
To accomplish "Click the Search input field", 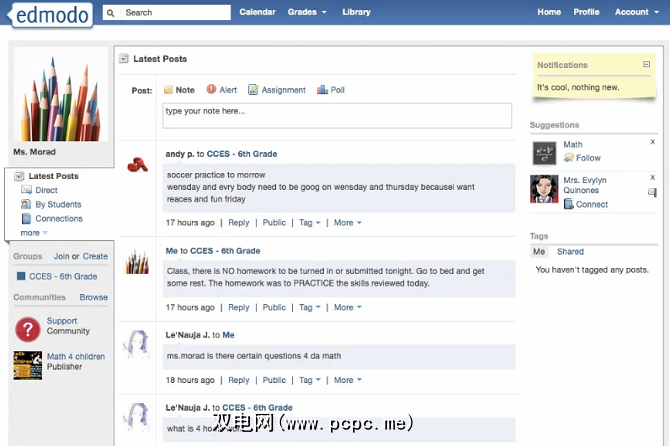I will tap(177, 12).
